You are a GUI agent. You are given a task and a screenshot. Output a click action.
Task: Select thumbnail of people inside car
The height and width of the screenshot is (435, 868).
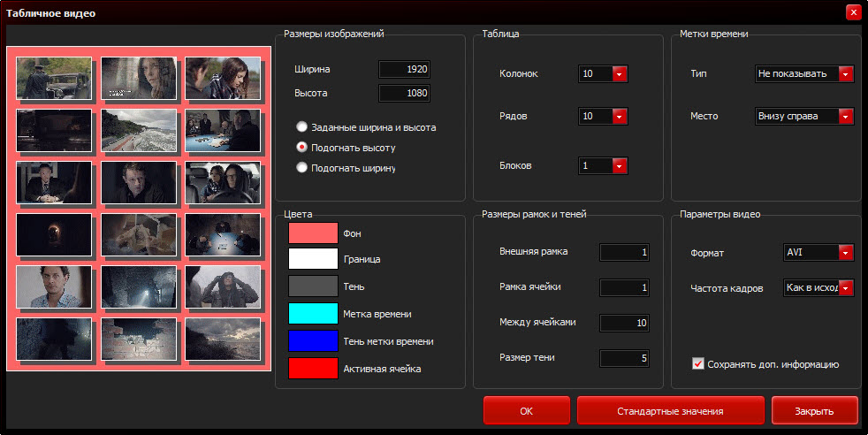pyautogui.click(x=223, y=183)
